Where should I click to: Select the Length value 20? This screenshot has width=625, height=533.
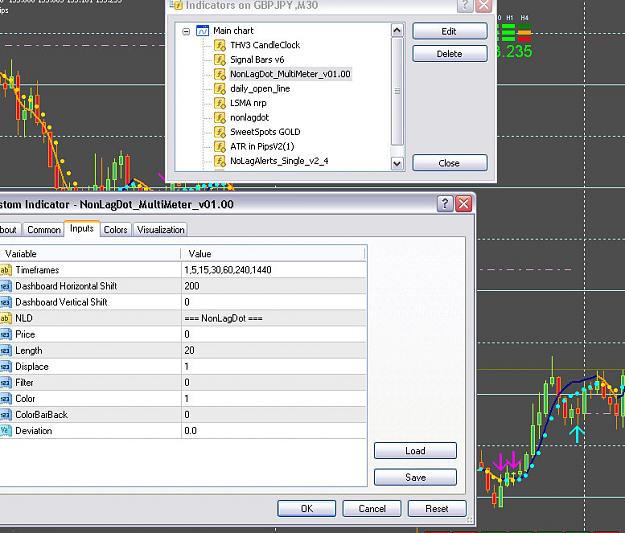pyautogui.click(x=189, y=350)
